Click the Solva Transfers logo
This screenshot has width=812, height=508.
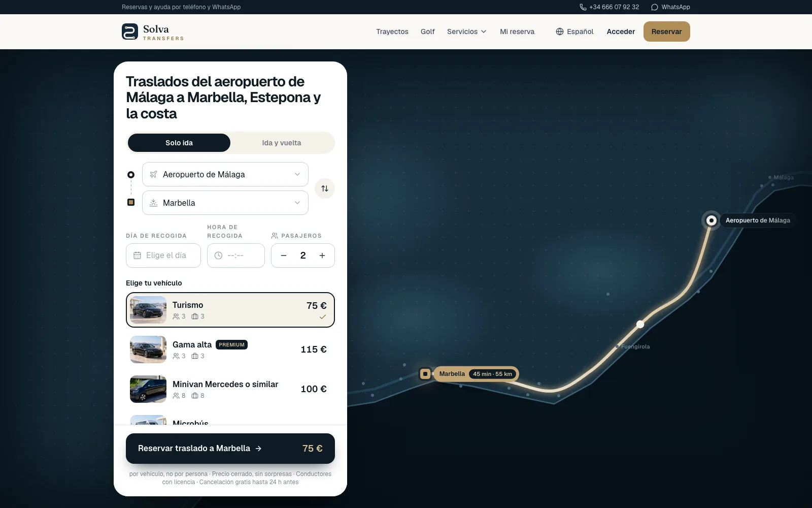coord(153,31)
